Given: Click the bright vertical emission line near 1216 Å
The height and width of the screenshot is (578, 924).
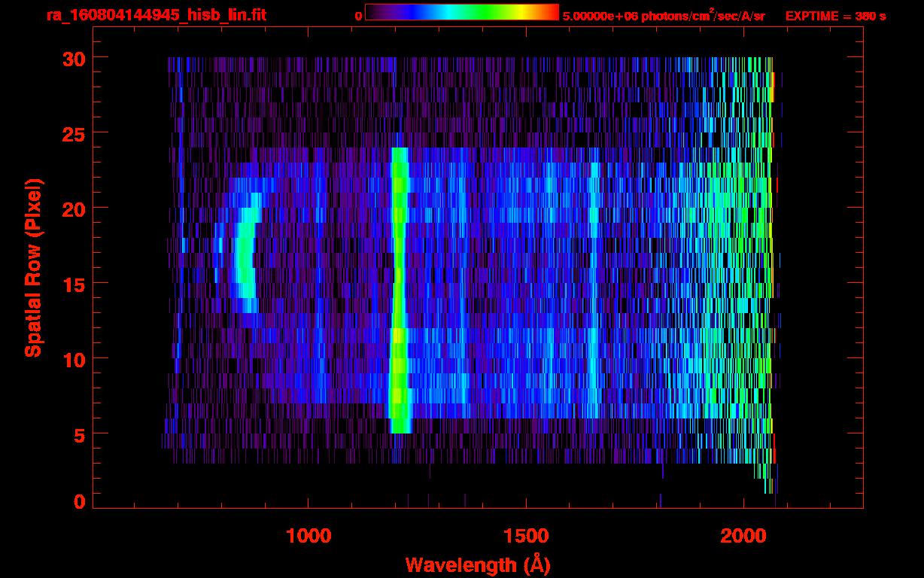Looking at the screenshot, I should click(399, 290).
